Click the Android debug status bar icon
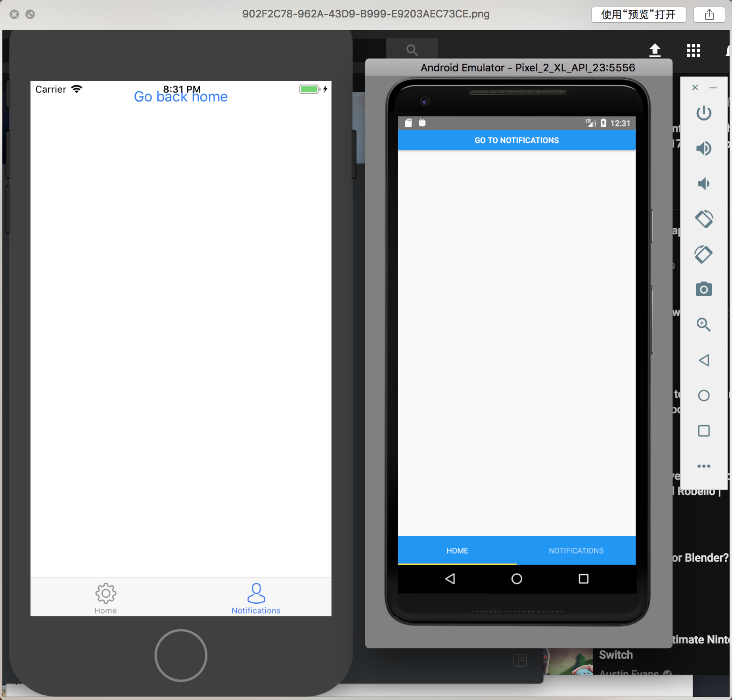This screenshot has height=700, width=732. [x=422, y=122]
